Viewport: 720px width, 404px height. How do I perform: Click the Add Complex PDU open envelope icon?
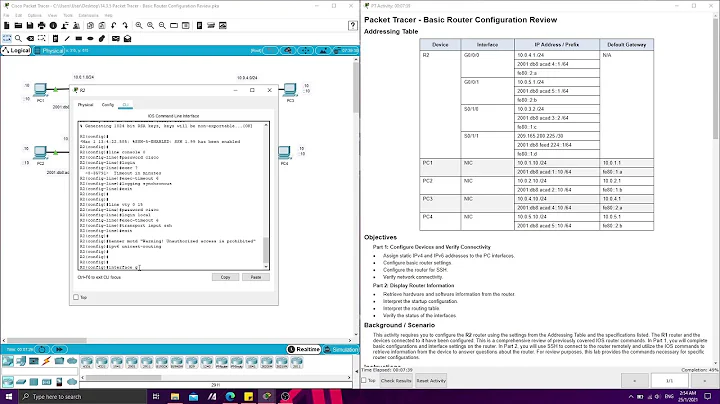pos(128,39)
